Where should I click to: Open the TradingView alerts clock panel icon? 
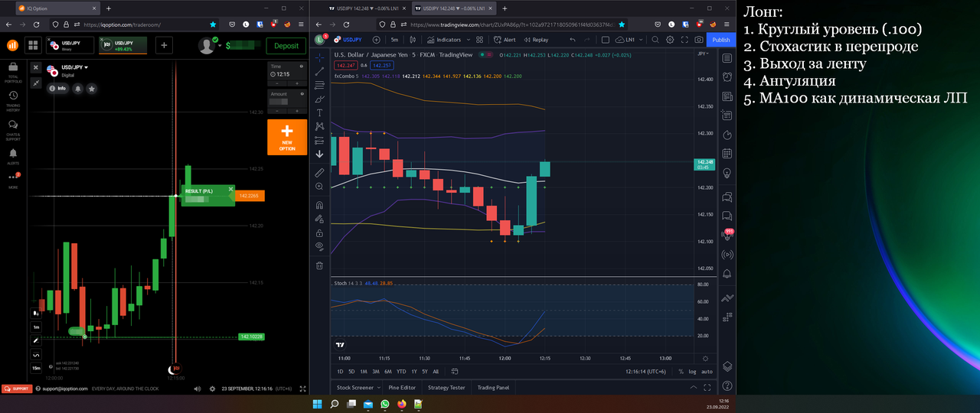pos(727,77)
